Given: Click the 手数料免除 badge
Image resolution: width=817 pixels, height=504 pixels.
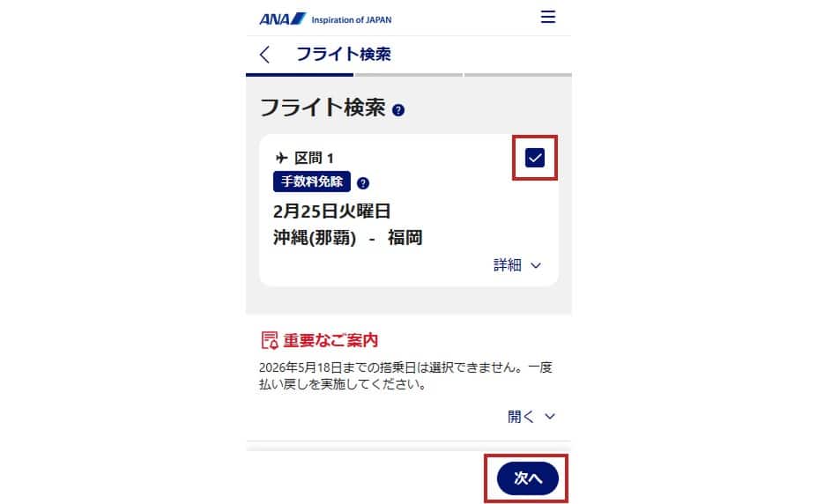Looking at the screenshot, I should click(312, 182).
